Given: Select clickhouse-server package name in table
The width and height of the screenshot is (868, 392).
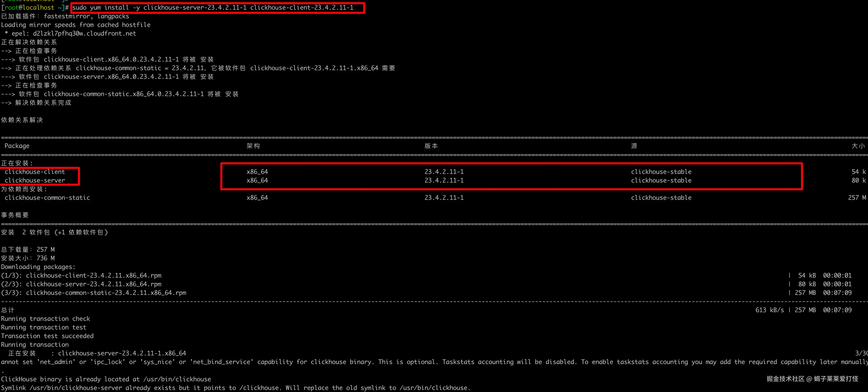Looking at the screenshot, I should coord(35,180).
